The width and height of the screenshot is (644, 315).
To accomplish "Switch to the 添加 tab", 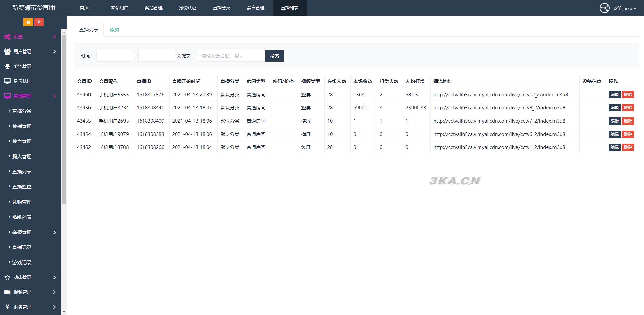I will [114, 30].
